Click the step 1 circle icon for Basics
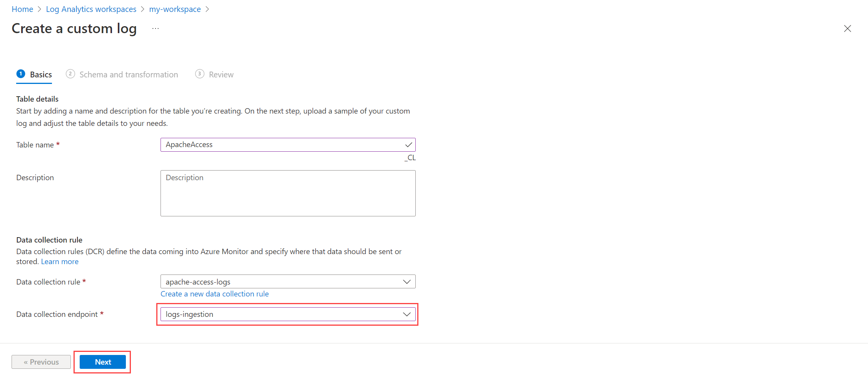868x380 pixels. tap(21, 74)
